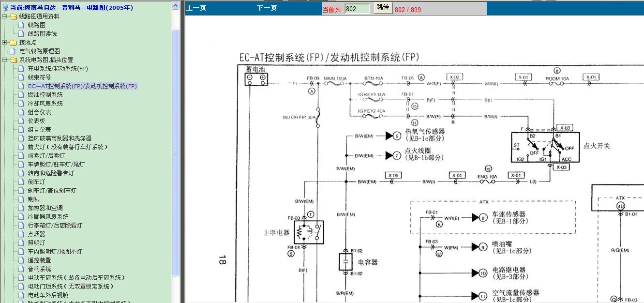Click the page icon next to 电气线路原理图
This screenshot has width=644, height=303.
(13, 51)
